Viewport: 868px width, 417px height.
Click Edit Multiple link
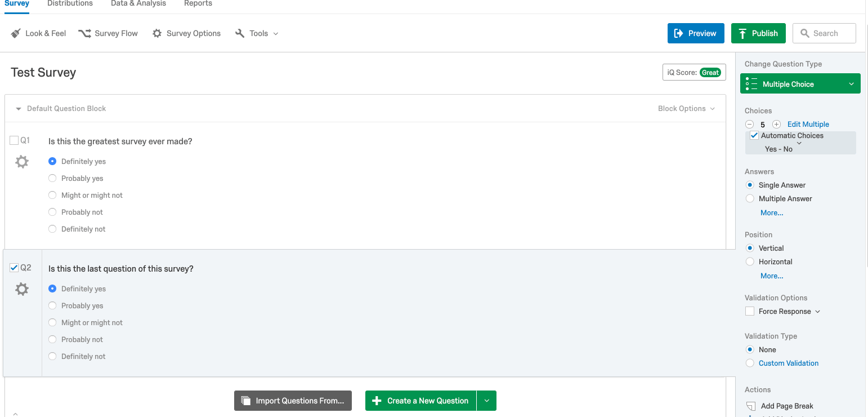pos(808,125)
